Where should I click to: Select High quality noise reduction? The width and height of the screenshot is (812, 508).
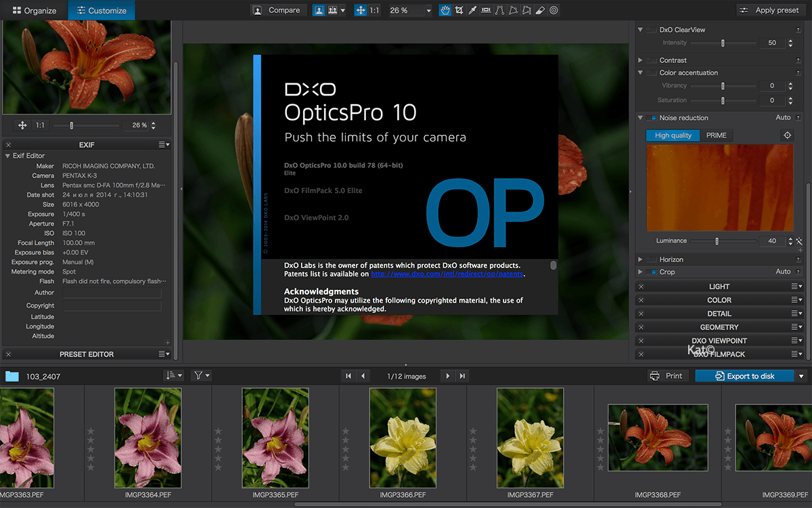(x=673, y=135)
